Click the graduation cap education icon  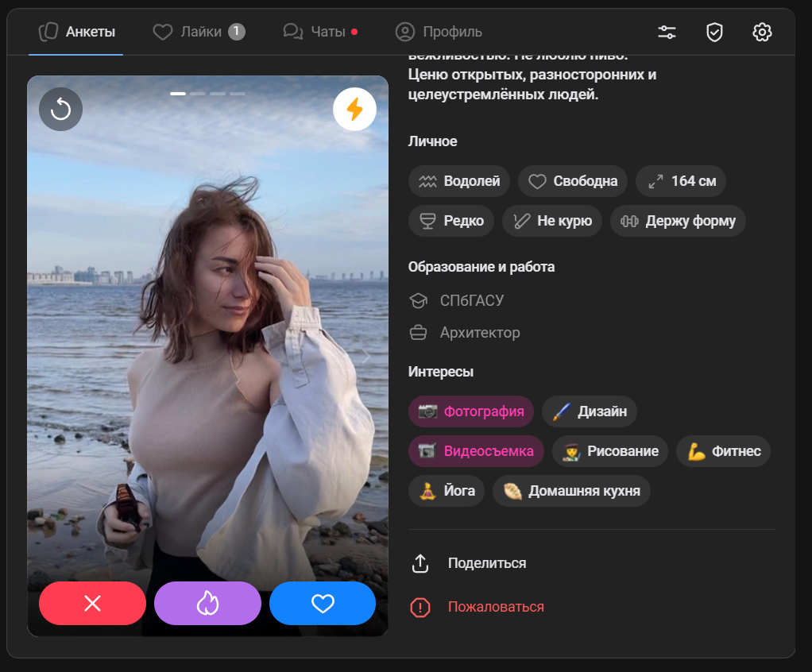[x=419, y=301]
